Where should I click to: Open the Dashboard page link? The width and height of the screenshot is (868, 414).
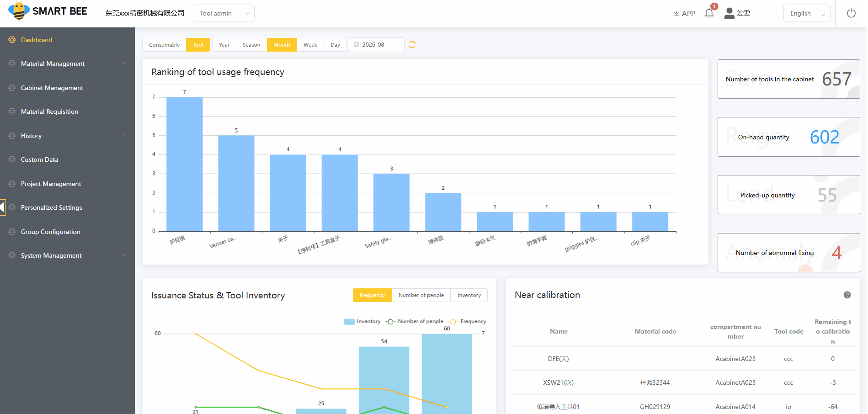tap(37, 40)
